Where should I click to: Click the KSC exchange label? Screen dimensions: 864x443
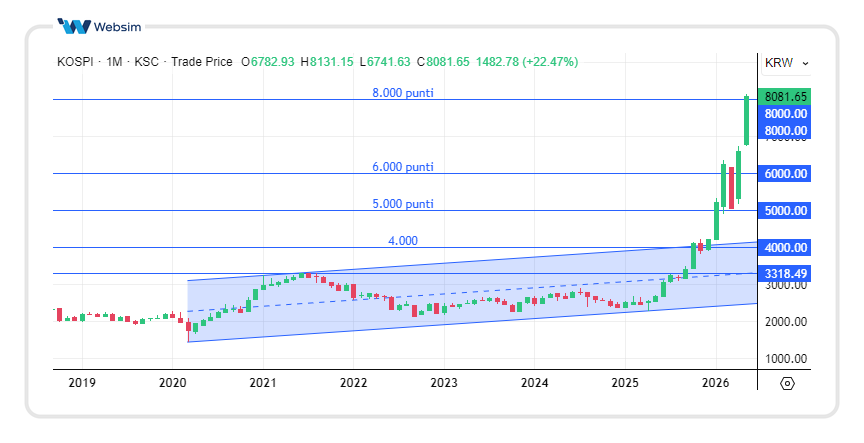tap(147, 62)
